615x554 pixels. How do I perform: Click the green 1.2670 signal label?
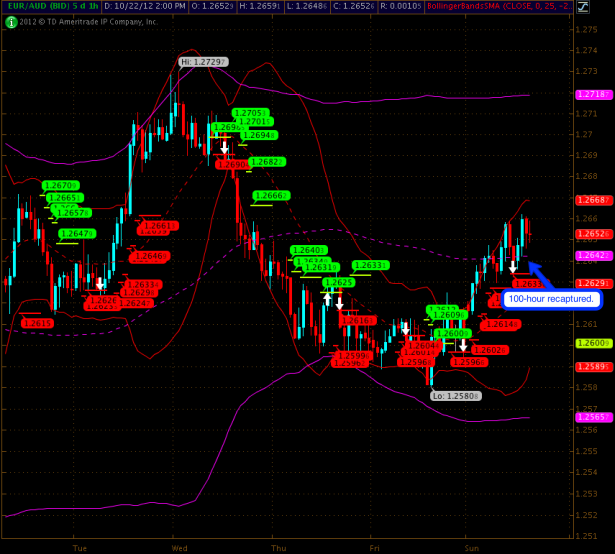[x=60, y=185]
